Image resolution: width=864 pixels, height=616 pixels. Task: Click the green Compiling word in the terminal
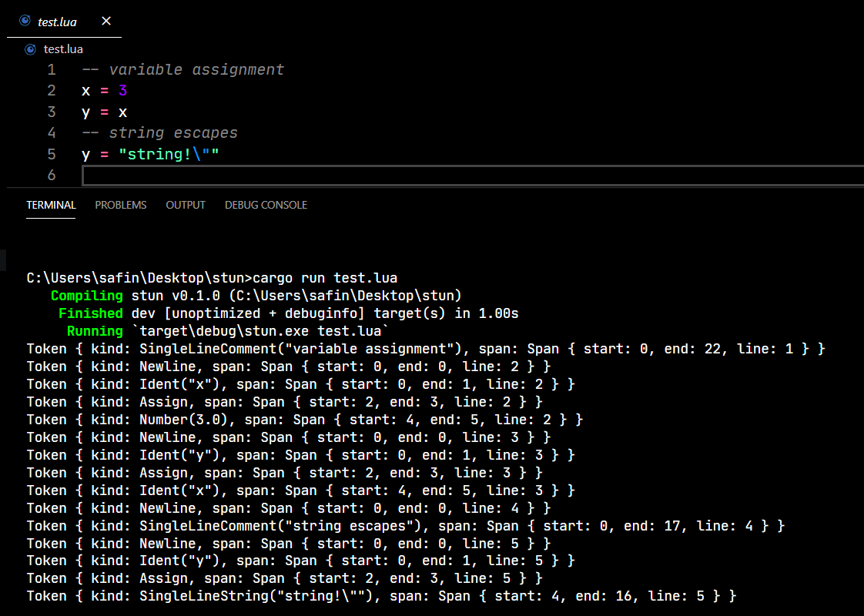pos(87,296)
